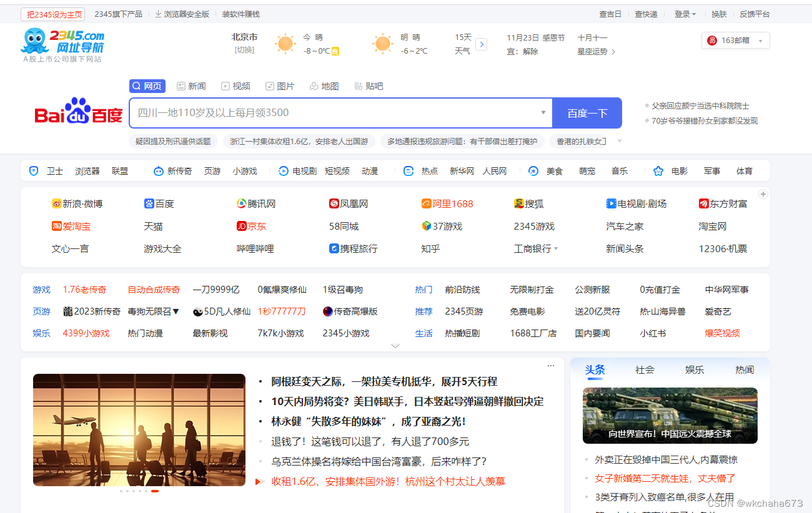Click the 东方财富 red icon
This screenshot has width=812, height=513.
point(703,203)
